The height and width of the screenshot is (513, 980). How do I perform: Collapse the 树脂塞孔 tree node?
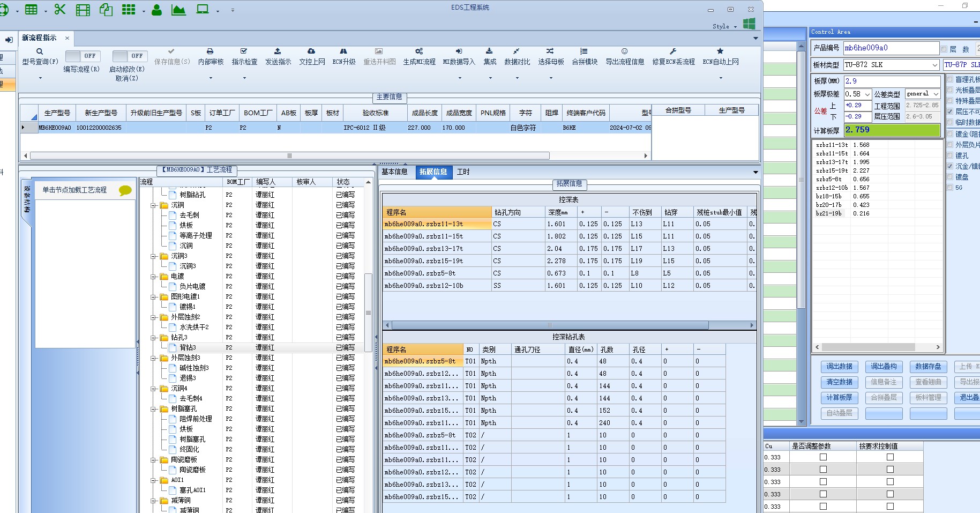pyautogui.click(x=154, y=408)
